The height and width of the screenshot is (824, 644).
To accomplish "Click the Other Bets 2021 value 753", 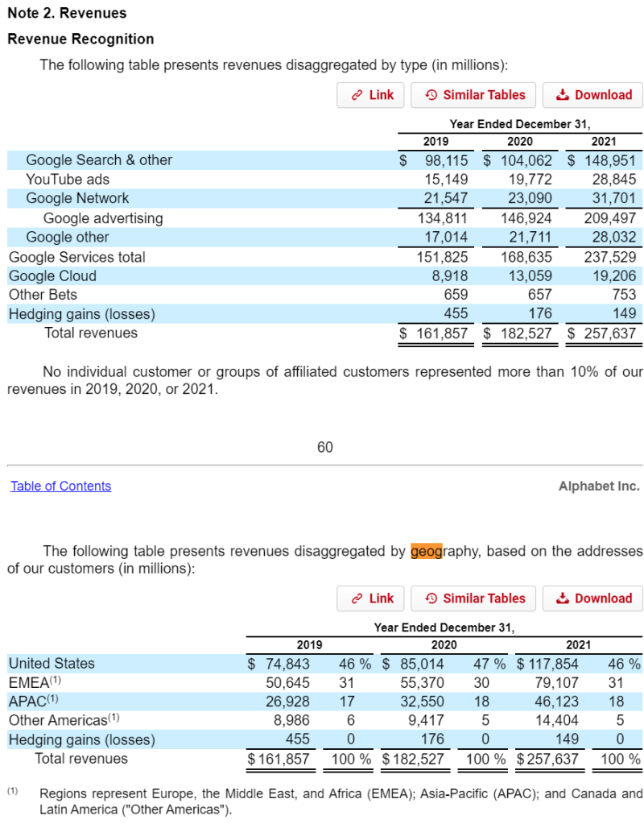I will tap(624, 295).
